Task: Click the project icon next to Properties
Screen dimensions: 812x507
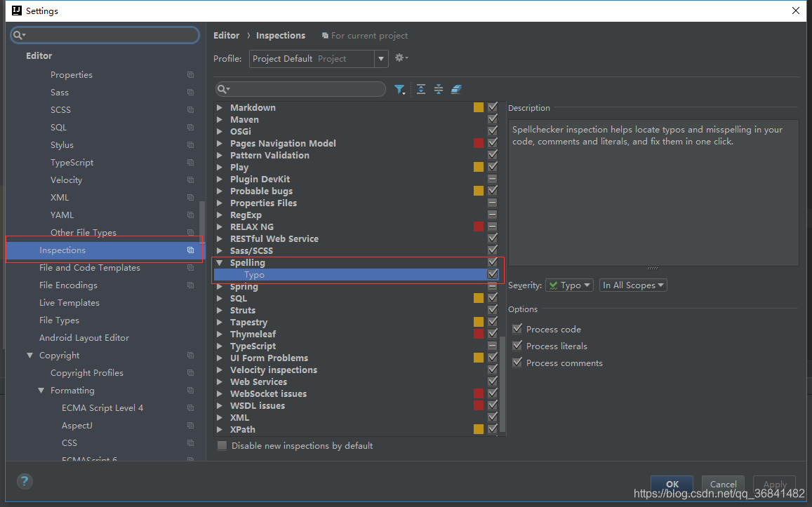Action: (191, 75)
